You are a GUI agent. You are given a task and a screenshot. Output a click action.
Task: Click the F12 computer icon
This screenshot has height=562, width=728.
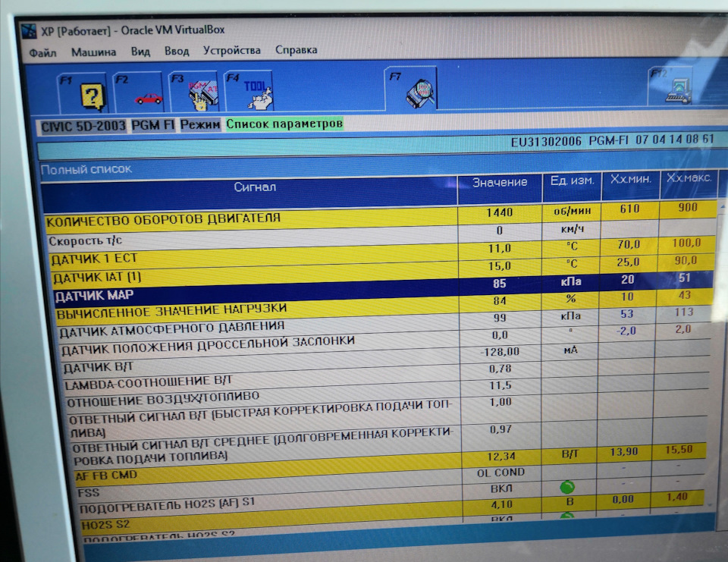point(678,91)
